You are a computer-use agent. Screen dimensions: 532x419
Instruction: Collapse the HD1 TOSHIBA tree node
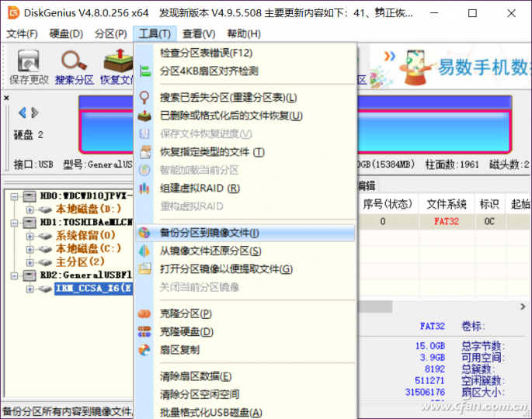14,223
